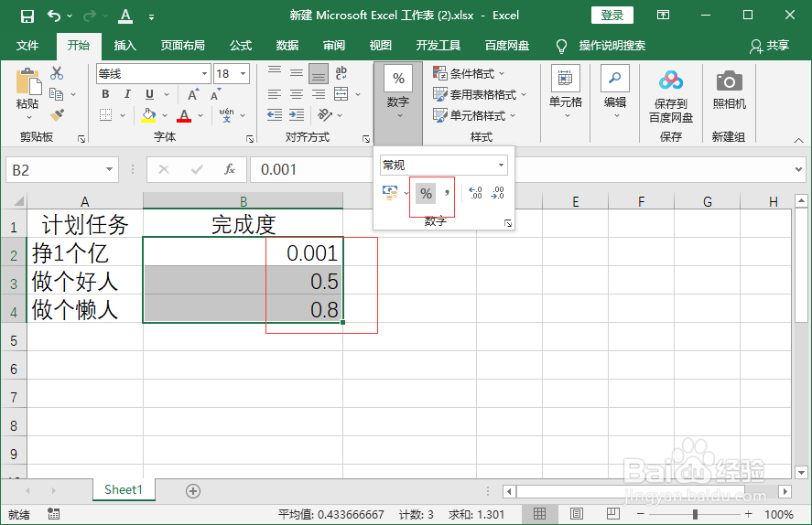The width and height of the screenshot is (812, 525).
Task: Toggle Italic formatting
Action: tap(127, 94)
